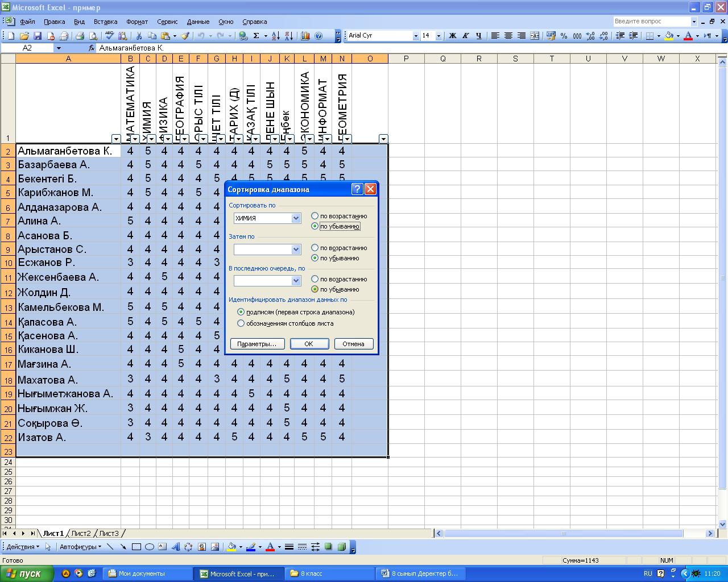The width and height of the screenshot is (728, 582).
Task: Open '8 класс' taskbar button
Action: click(330, 573)
